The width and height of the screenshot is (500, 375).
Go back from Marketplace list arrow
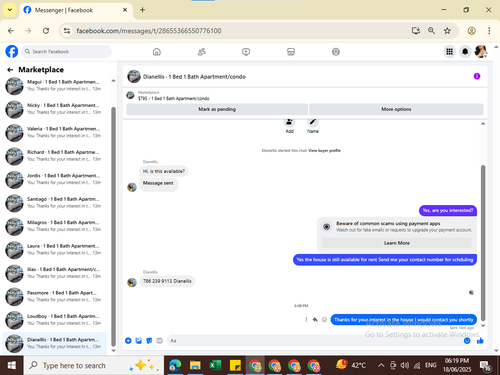(x=10, y=70)
